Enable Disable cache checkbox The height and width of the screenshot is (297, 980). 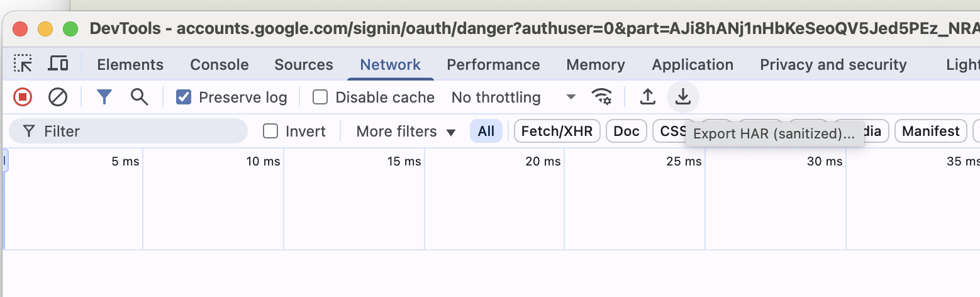pyautogui.click(x=320, y=97)
